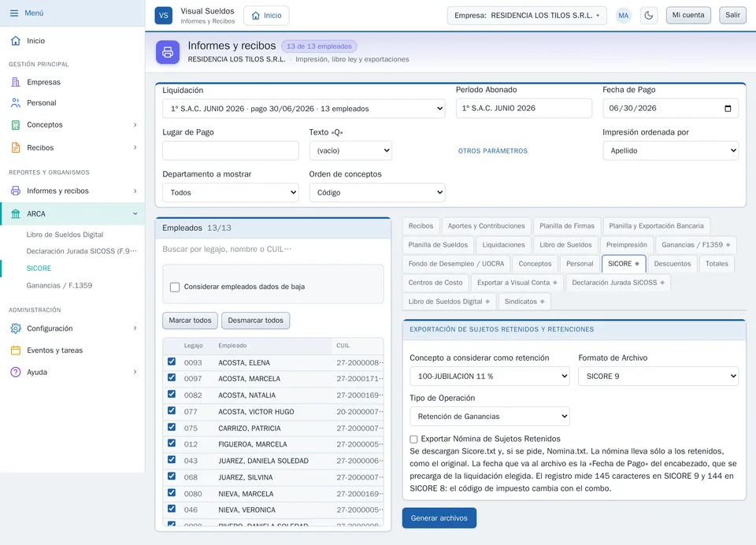Screen dimensions: 756x545
Task: Select the Declaración Jurada SICOSS tab
Action: pos(618,283)
